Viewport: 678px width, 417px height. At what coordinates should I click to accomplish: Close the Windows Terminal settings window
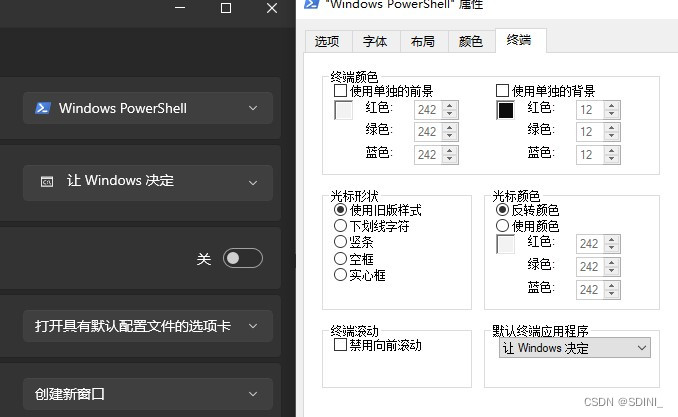click(272, 8)
